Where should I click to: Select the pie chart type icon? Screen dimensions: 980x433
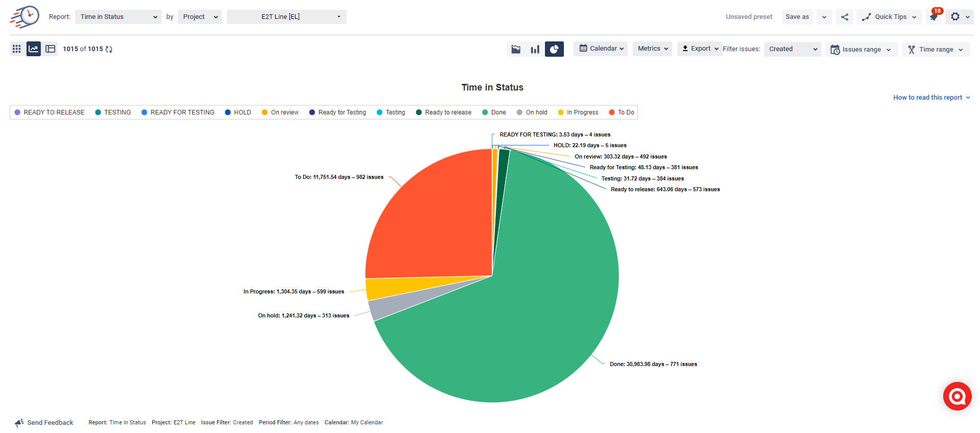[554, 49]
